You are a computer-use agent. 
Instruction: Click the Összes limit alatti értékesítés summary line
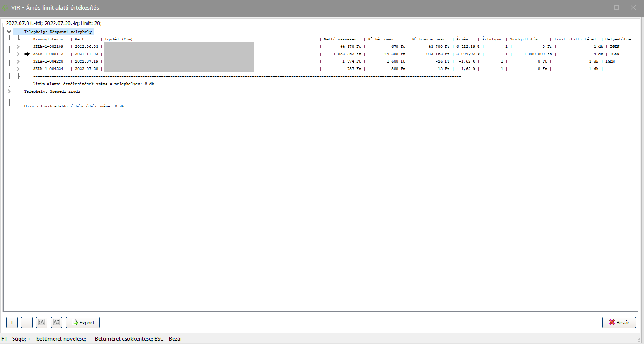point(74,106)
